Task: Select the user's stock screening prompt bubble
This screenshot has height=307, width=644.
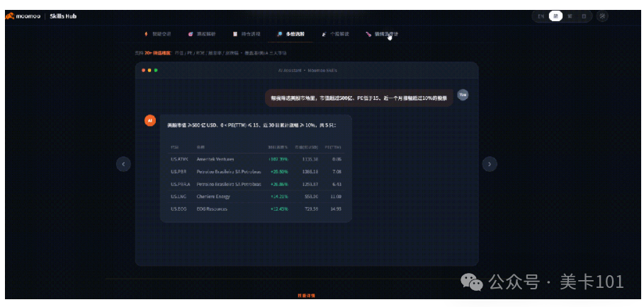Action: click(x=359, y=98)
